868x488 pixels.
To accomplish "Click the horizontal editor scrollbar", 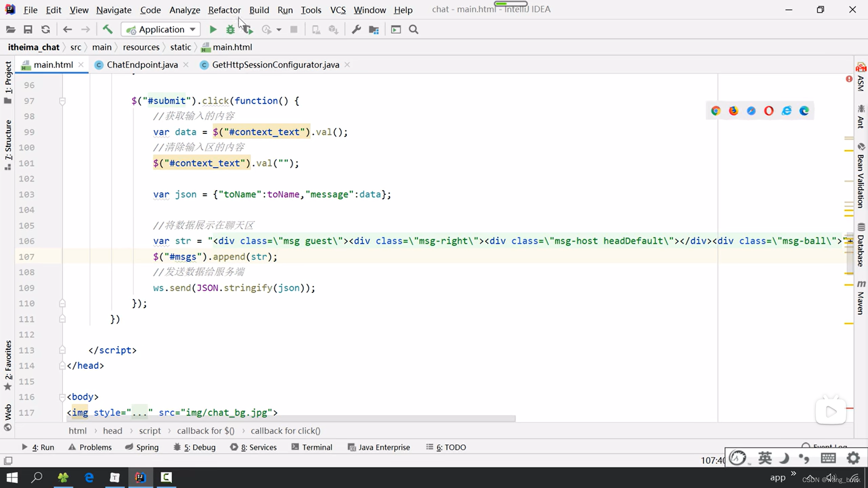I will pyautogui.click(x=289, y=419).
